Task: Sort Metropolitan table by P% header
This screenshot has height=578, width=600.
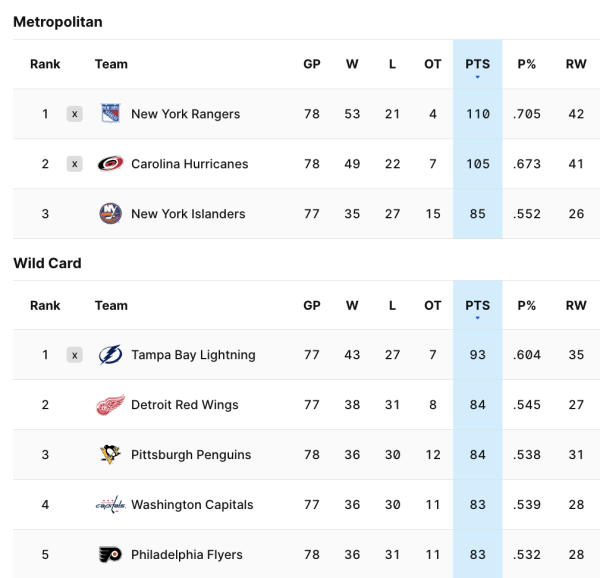Action: coord(527,64)
